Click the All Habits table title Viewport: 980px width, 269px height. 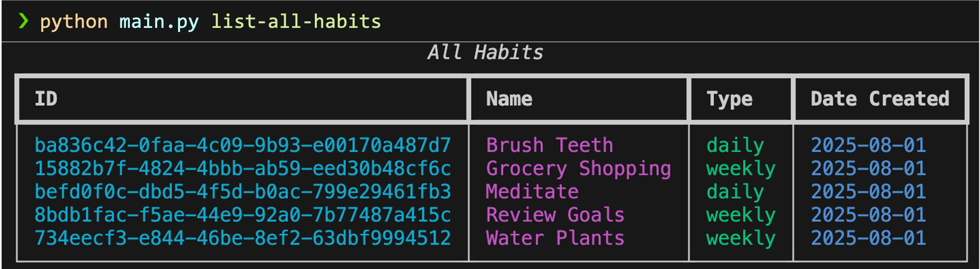[x=485, y=52]
